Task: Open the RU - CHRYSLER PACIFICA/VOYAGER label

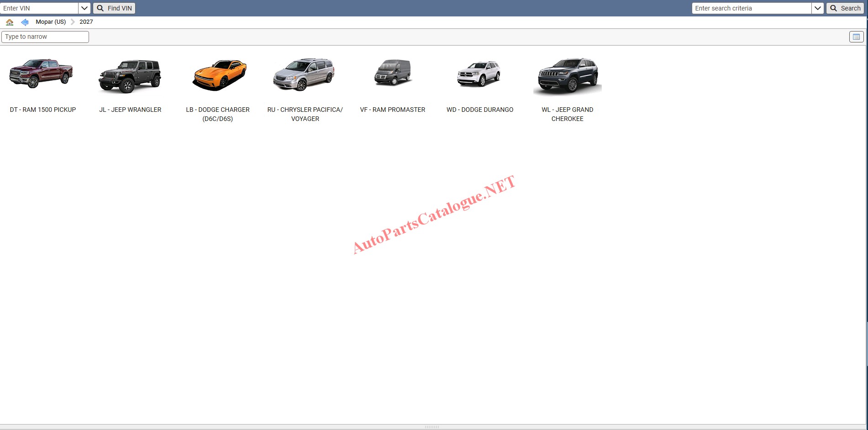Action: tap(305, 114)
